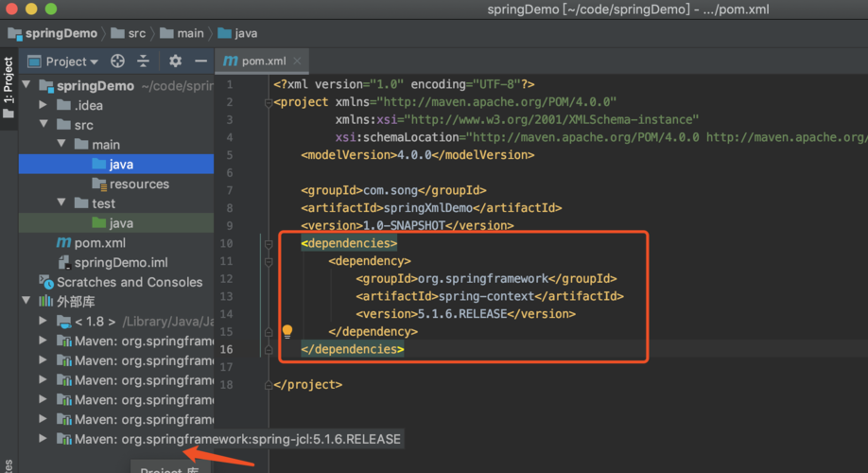Click the fold end marker on line 18
The image size is (868, 473).
click(x=269, y=385)
